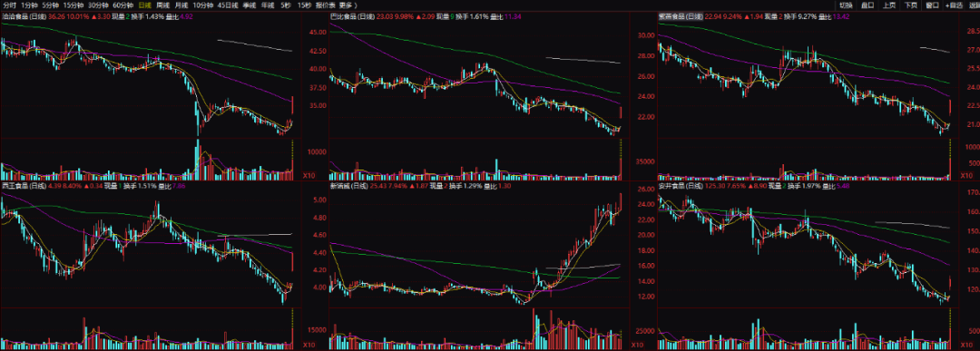Screen dimensions: 980x351
Task: Select the 15分钟 period tab
Action: [73, 5]
